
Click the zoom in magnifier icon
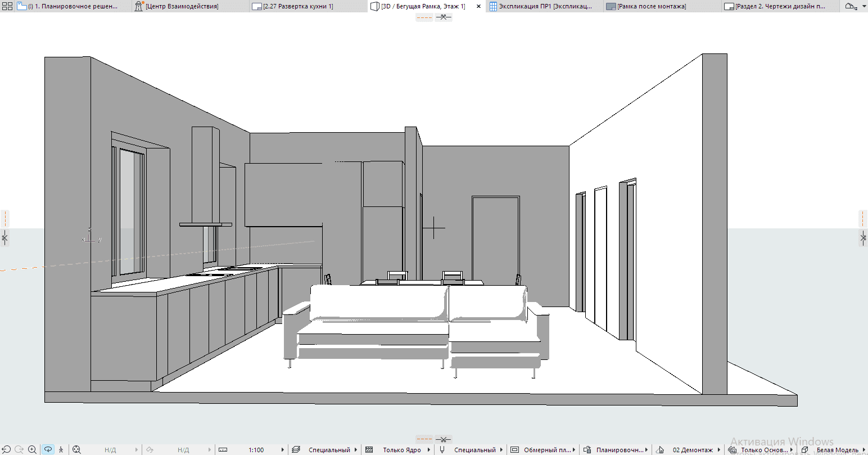[33, 449]
